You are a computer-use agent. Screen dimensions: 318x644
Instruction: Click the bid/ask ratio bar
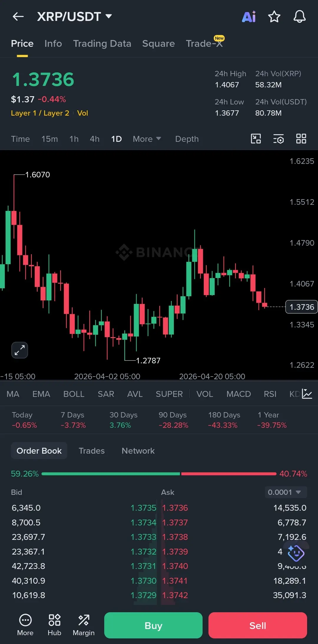point(159,474)
